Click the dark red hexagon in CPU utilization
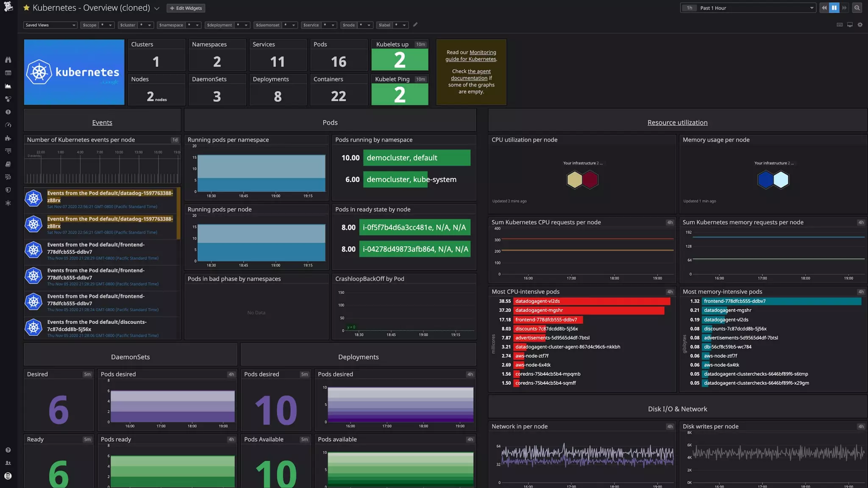868x488 pixels. [590, 180]
